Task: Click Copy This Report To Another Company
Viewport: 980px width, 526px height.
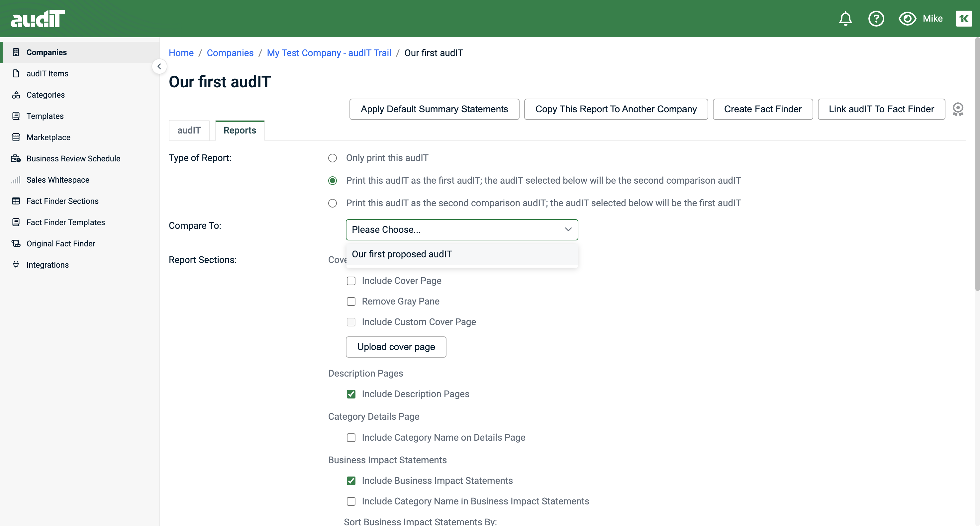Action: click(616, 109)
